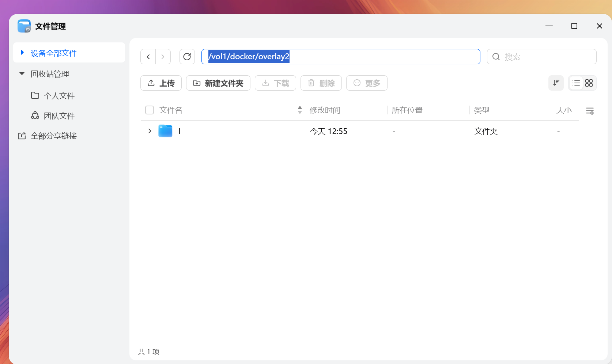Open 全部分享链接 in the sidebar
Screen dimensions: 612x364
pos(53,136)
